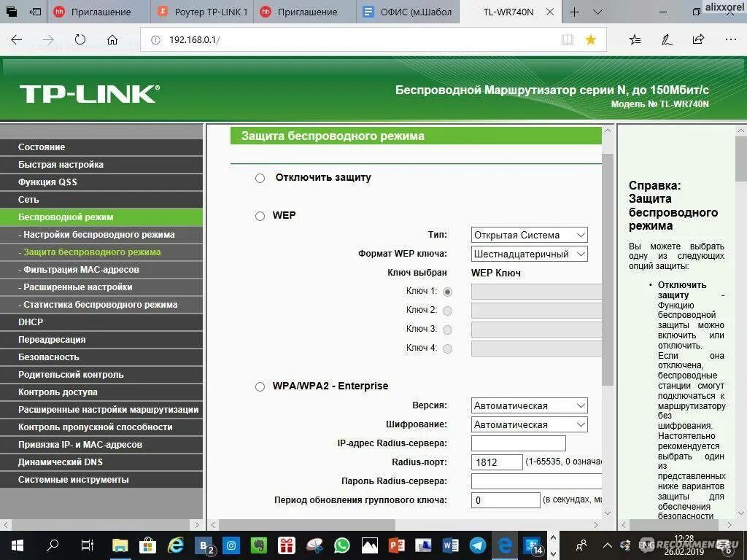Click the browser Back arrow
Viewport: 747px width, 560px height.
[x=17, y=40]
